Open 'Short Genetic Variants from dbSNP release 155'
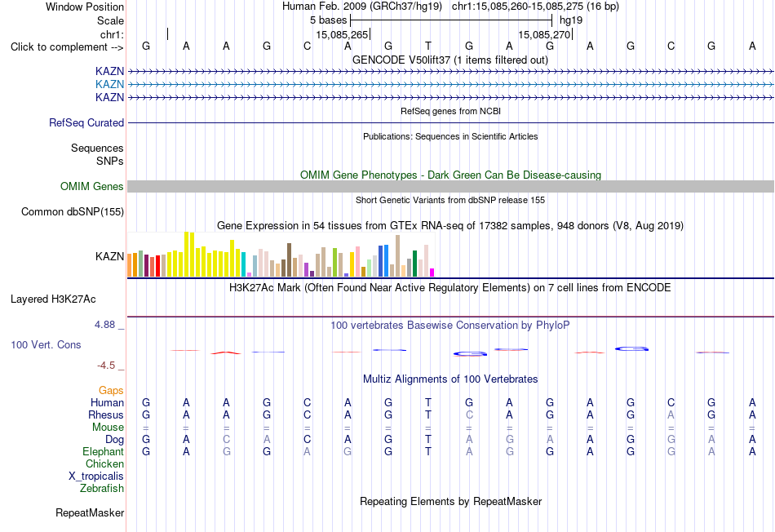 coord(450,200)
